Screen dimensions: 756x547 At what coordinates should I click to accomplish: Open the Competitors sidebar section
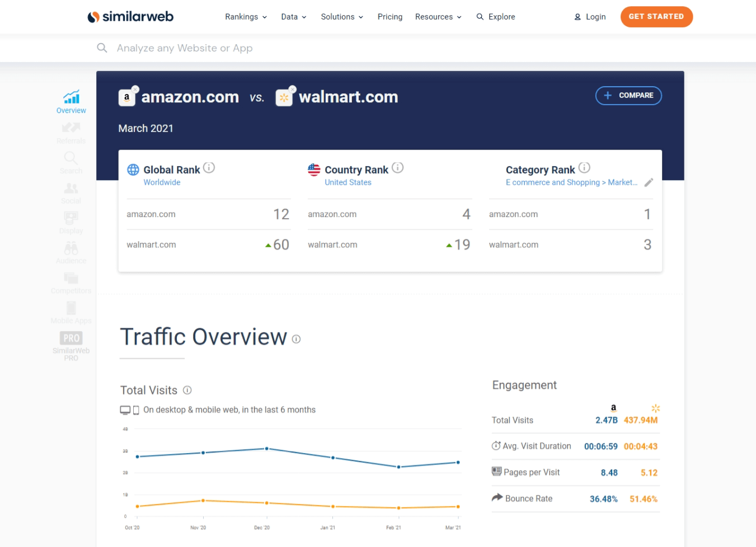tap(71, 283)
